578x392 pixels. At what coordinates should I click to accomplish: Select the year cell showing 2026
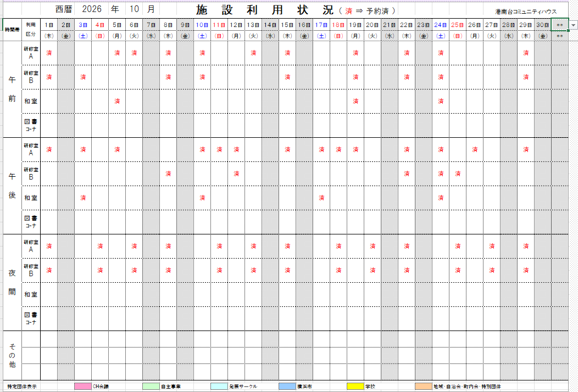[91, 9]
